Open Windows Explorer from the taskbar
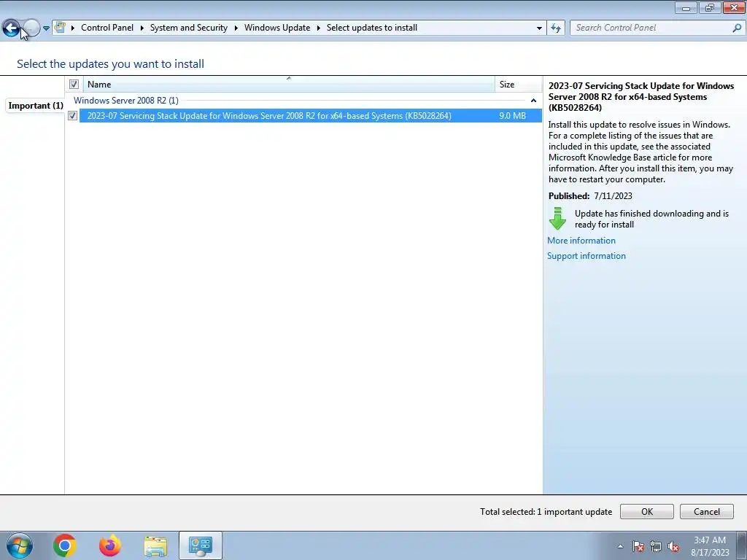The width and height of the screenshot is (747, 560). point(155,545)
